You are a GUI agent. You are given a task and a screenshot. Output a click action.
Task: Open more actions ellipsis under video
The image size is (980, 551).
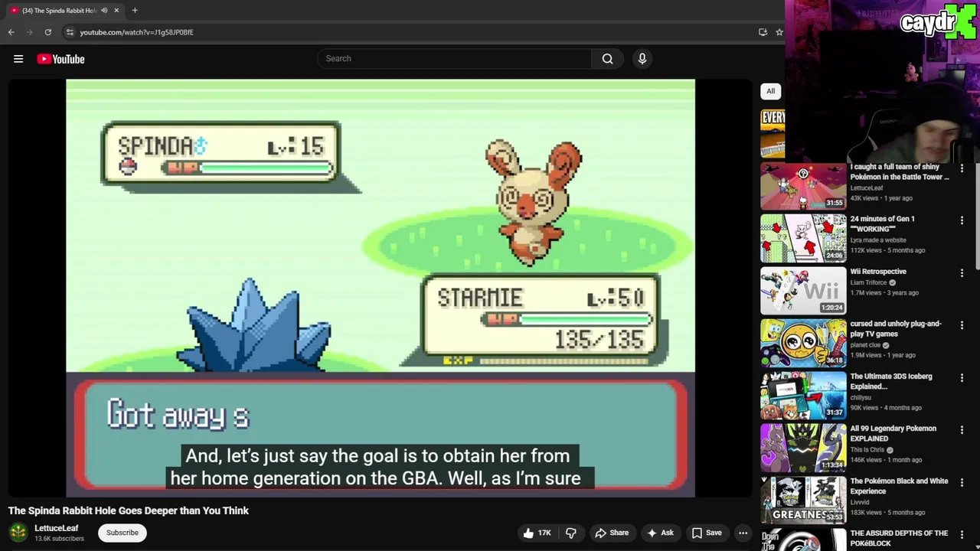pyautogui.click(x=743, y=533)
